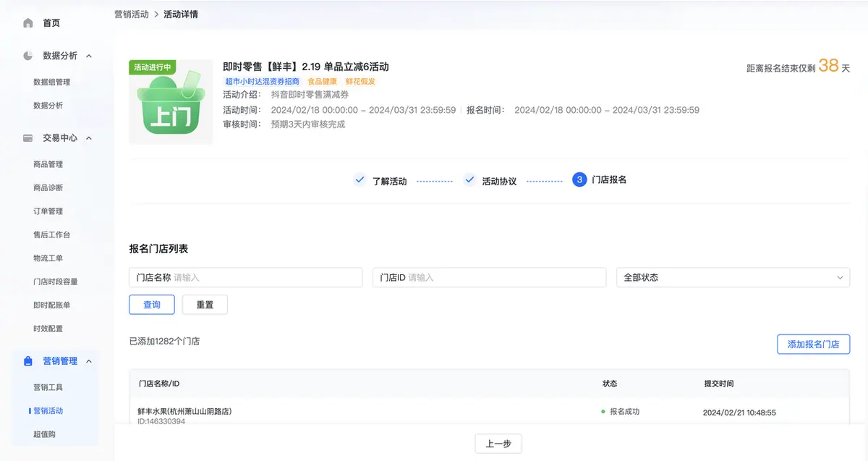
Task: Open 门店时段容量 settings
Action: tap(56, 282)
